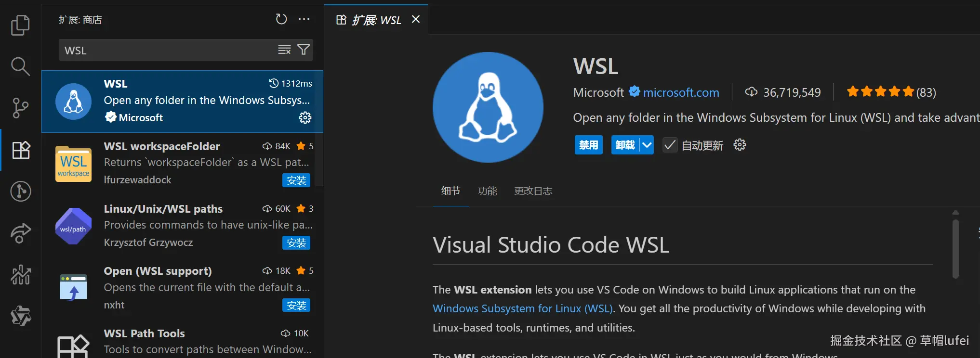Image resolution: width=980 pixels, height=358 pixels.
Task: Click the WSL extension search field
Action: pyautogui.click(x=166, y=50)
